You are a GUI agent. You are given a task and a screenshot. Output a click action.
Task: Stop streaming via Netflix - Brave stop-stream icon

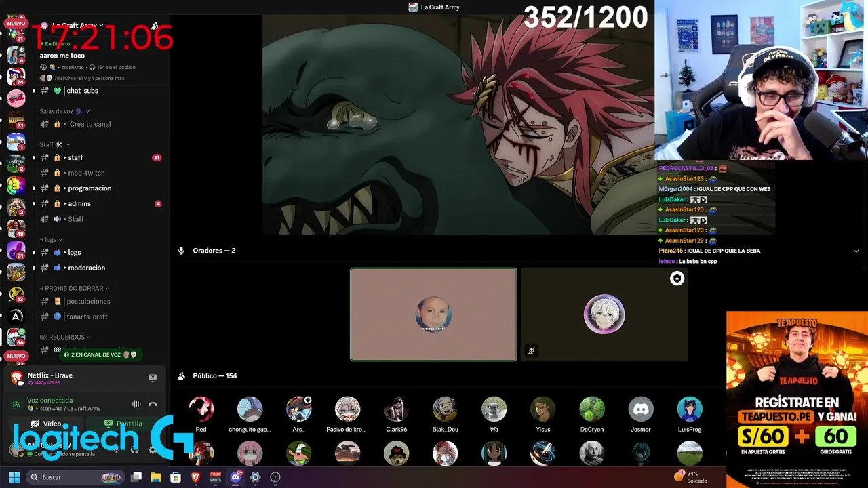click(153, 378)
